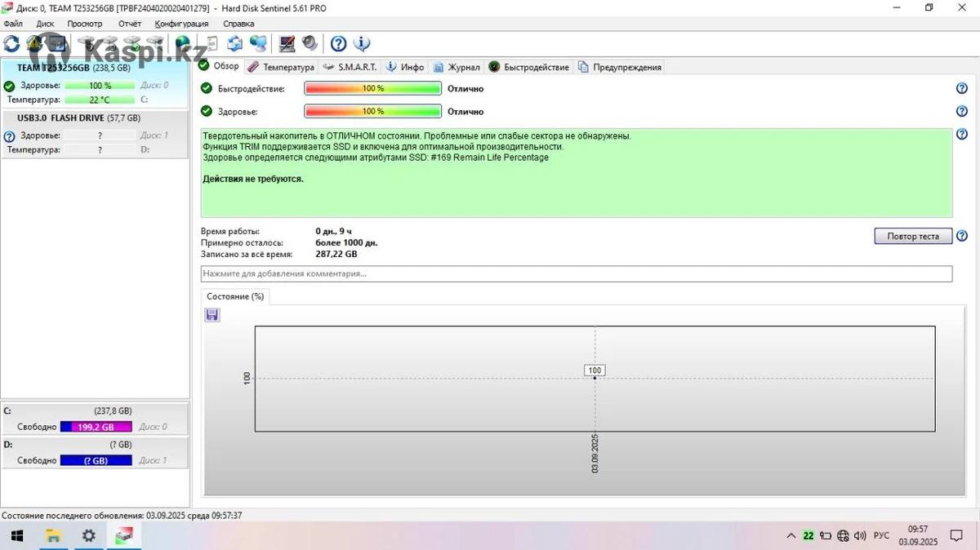Viewport: 980px width, 550px height.
Task: Click the refresh icon in the toolbar
Action: click(x=11, y=43)
